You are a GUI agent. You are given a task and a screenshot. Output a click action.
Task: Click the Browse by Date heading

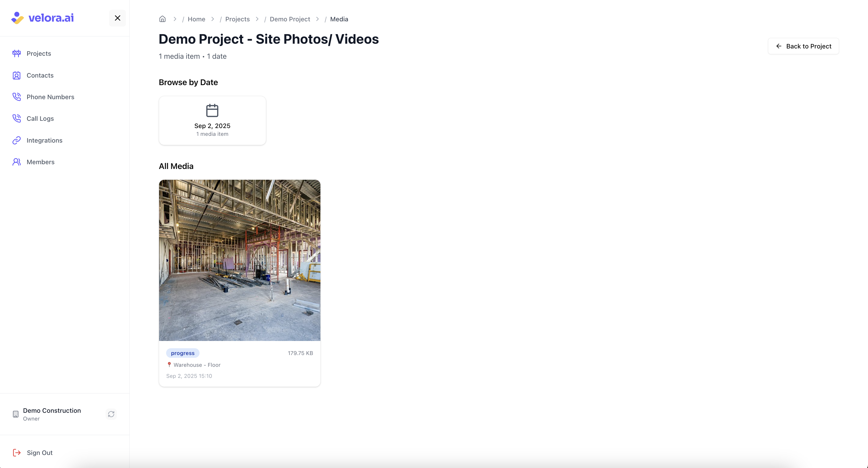[188, 83]
